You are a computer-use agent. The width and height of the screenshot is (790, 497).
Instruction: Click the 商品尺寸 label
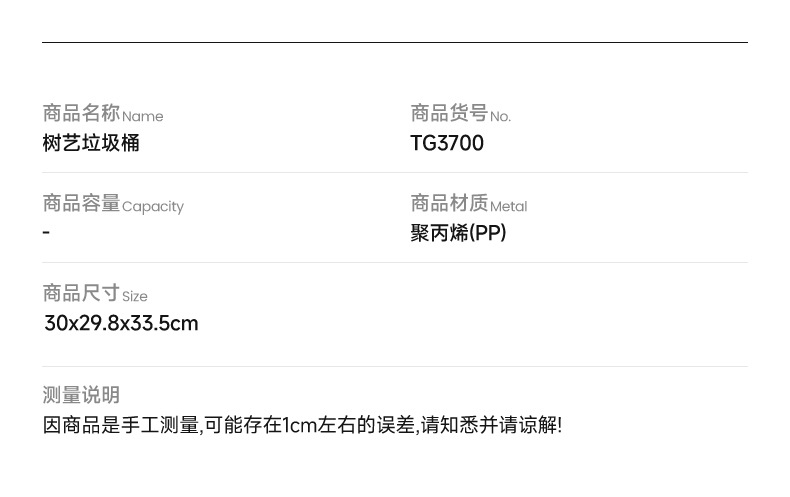click(81, 293)
